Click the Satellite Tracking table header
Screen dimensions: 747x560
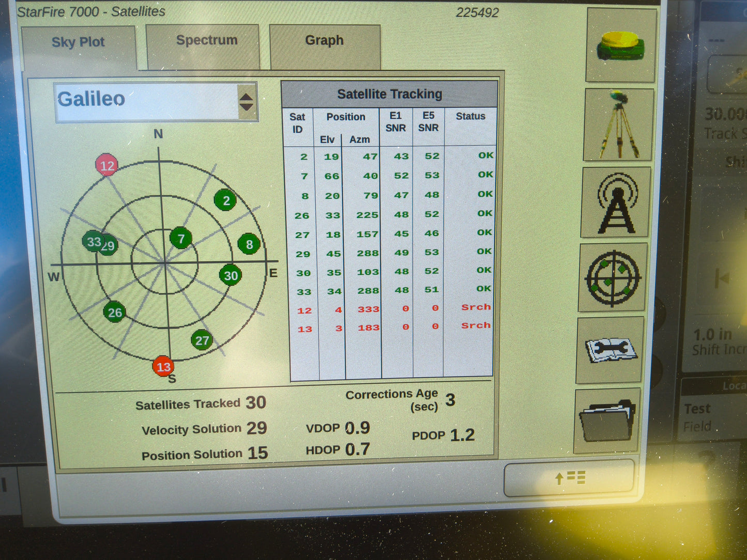click(x=390, y=94)
